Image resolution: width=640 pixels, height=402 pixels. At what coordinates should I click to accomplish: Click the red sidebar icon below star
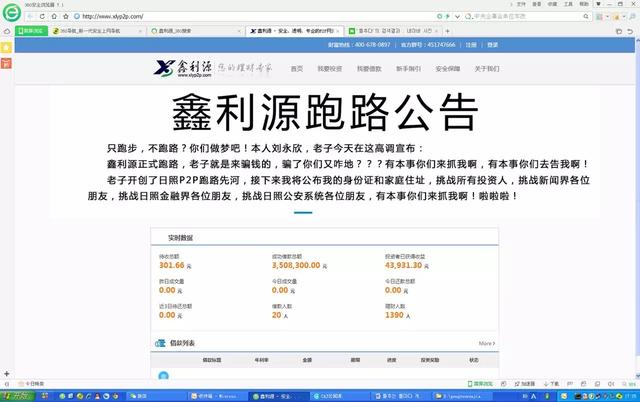pos(6,63)
